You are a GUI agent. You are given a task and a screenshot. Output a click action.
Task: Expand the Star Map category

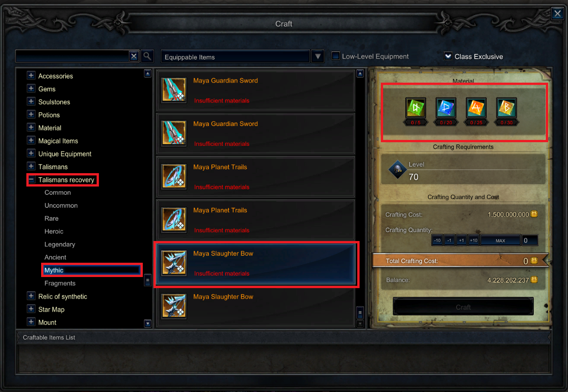coord(31,309)
